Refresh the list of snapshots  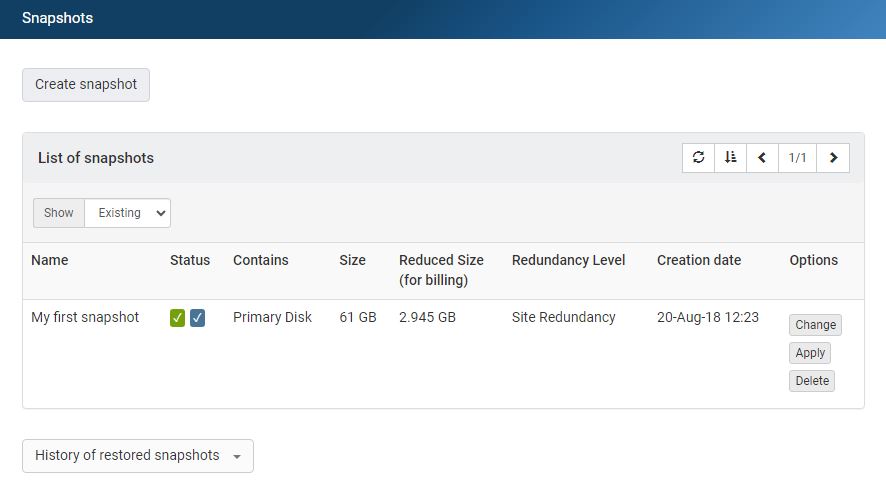pos(698,158)
